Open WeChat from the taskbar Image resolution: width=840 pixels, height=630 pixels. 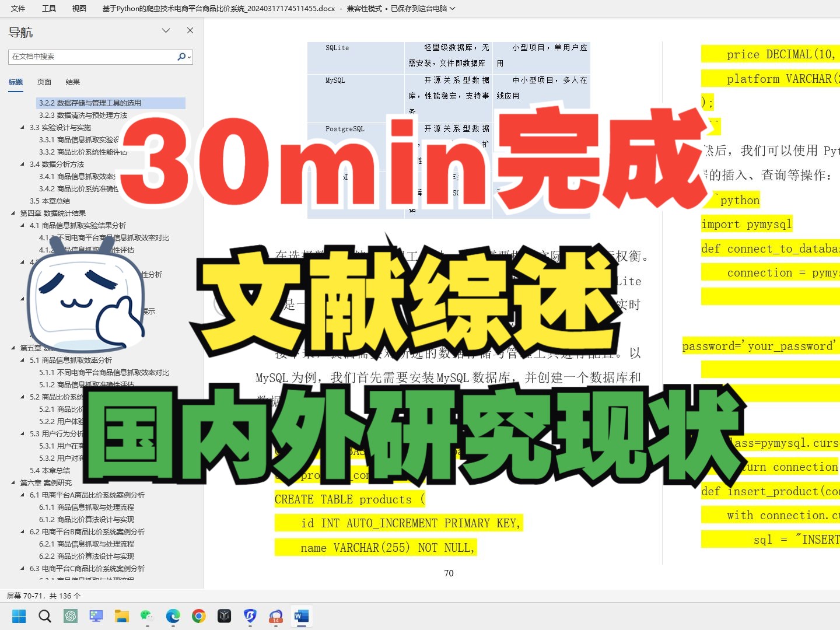(146, 616)
